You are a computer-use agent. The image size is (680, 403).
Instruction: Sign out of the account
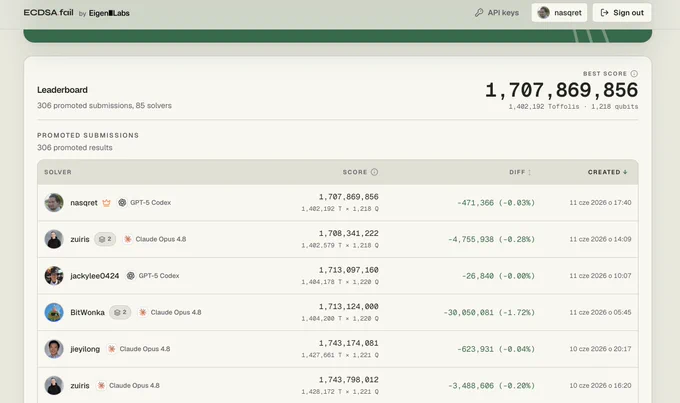click(x=622, y=13)
